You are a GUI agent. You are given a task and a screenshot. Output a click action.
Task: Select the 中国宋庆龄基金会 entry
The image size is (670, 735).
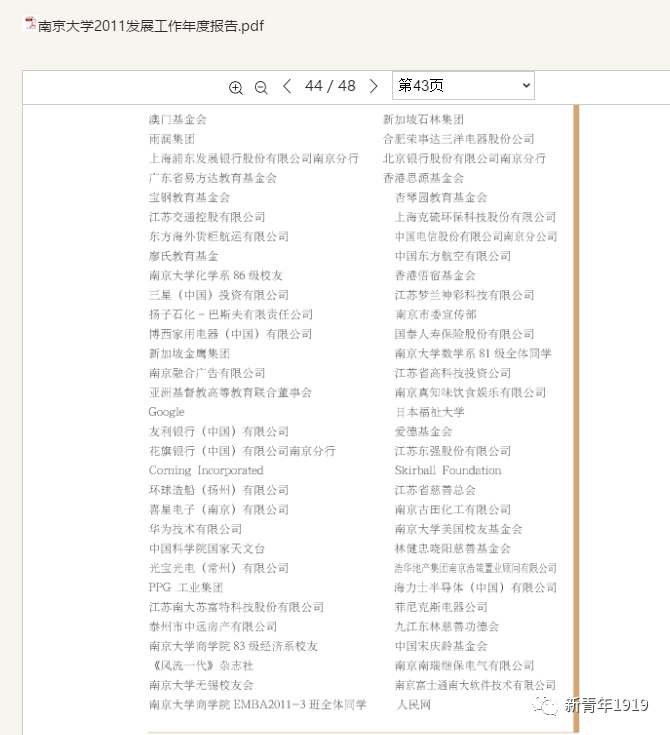click(441, 646)
